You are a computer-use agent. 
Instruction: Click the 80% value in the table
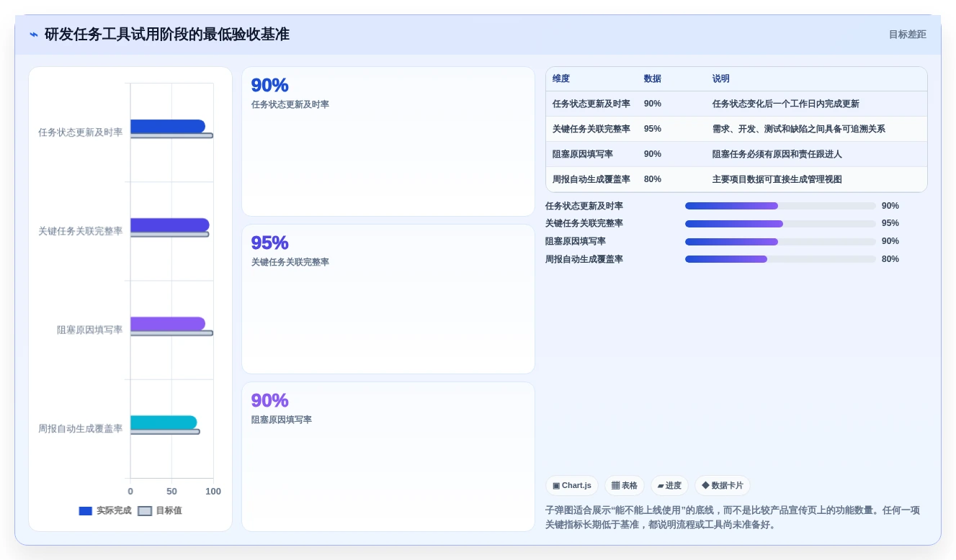tap(653, 179)
